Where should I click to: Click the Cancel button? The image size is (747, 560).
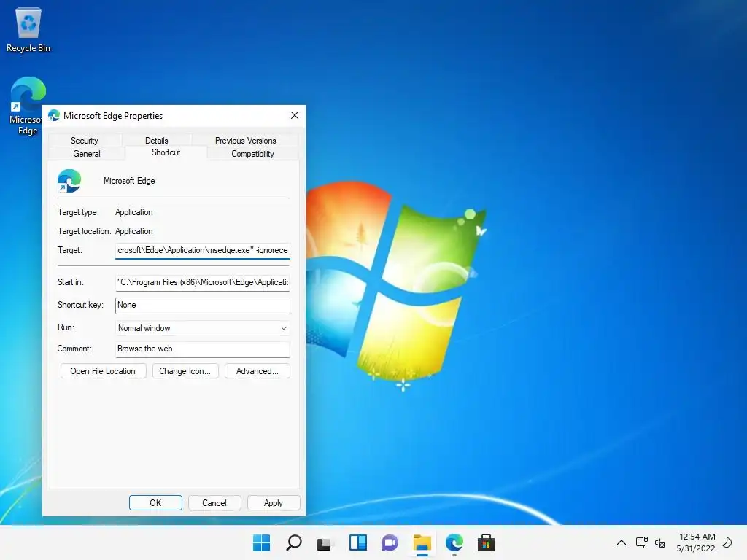coord(214,503)
